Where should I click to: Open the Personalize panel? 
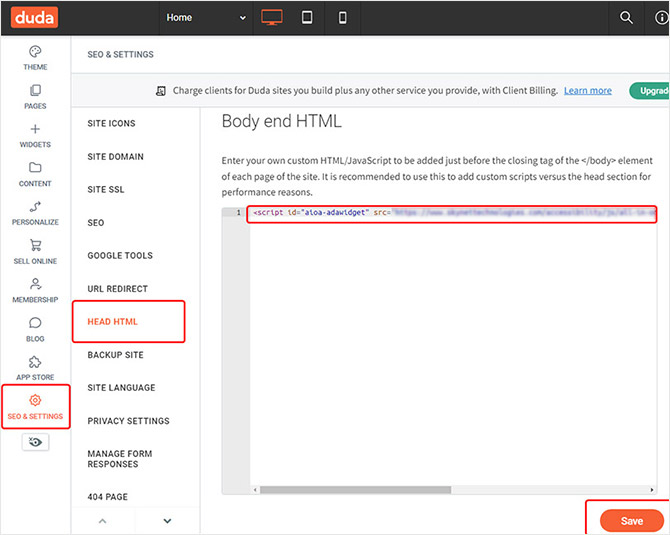click(x=35, y=207)
